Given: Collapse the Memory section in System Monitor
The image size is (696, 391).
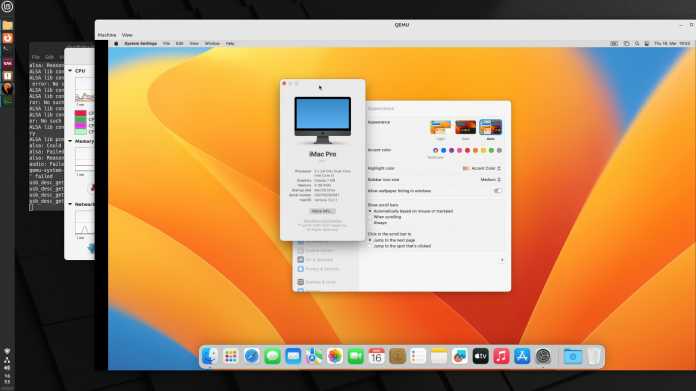Looking at the screenshot, I should (x=70, y=141).
